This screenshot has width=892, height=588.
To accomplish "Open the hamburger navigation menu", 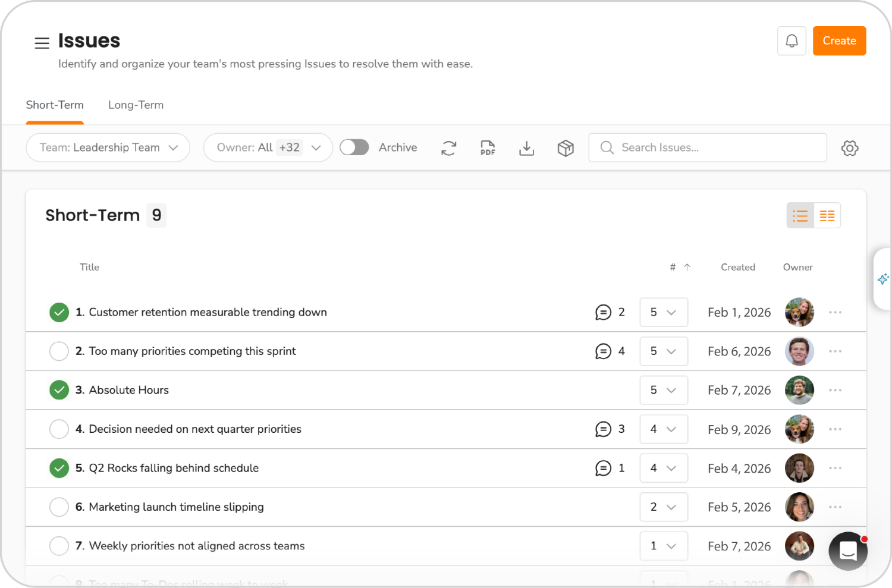I will [42, 43].
